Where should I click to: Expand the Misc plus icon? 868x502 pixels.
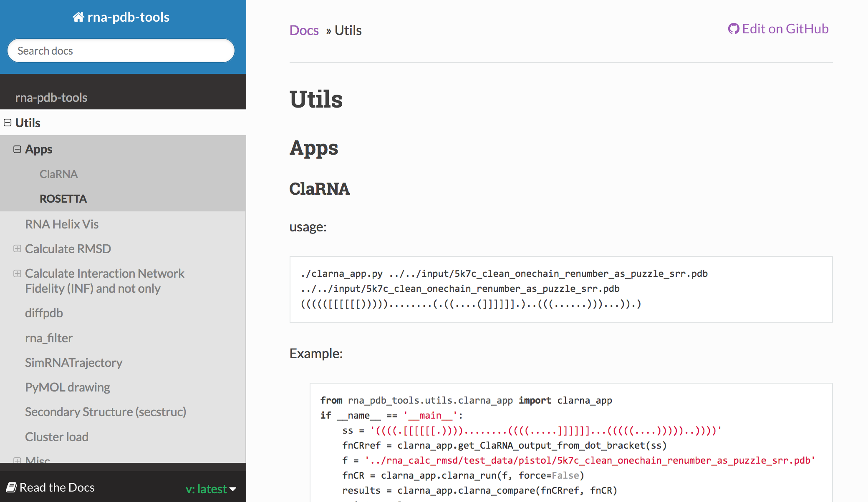(x=17, y=460)
